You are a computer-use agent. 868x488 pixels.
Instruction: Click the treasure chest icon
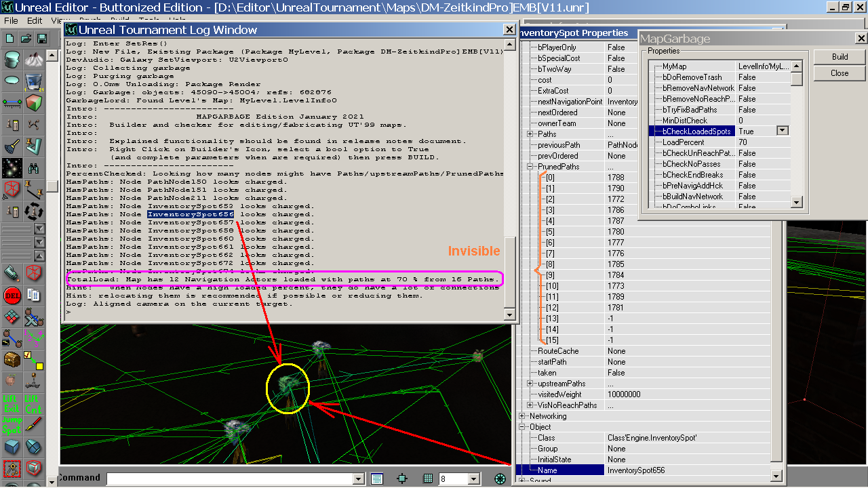coord(12,360)
